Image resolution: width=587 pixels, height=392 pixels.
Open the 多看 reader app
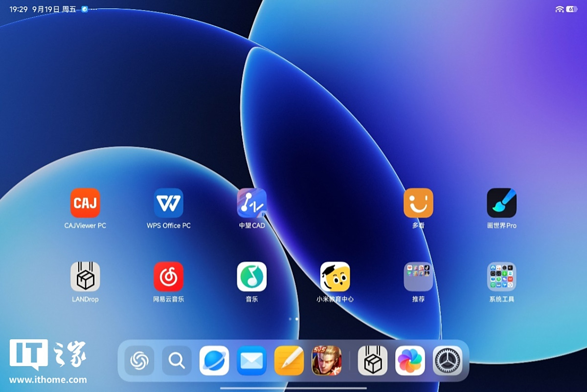418,203
